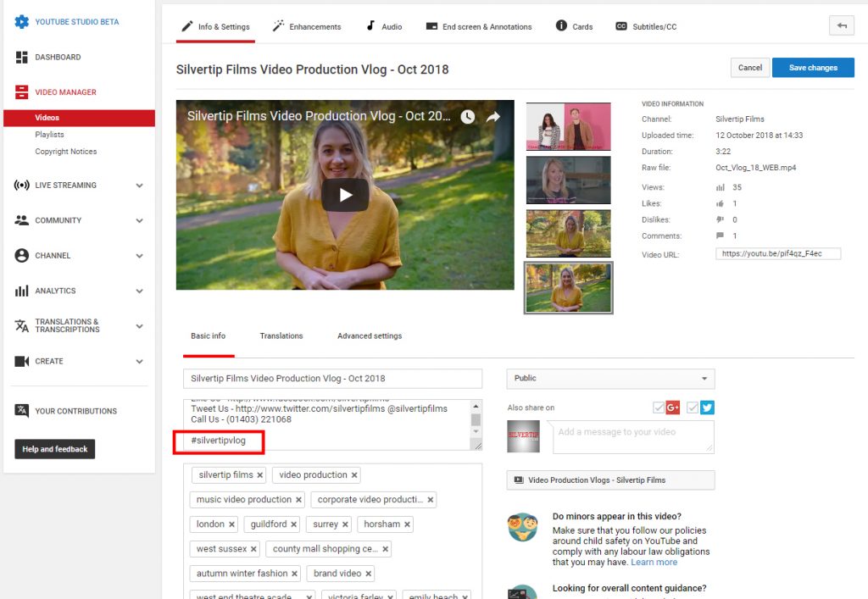This screenshot has width=868, height=599.
Task: Select Videos in the sidebar
Action: tap(79, 118)
